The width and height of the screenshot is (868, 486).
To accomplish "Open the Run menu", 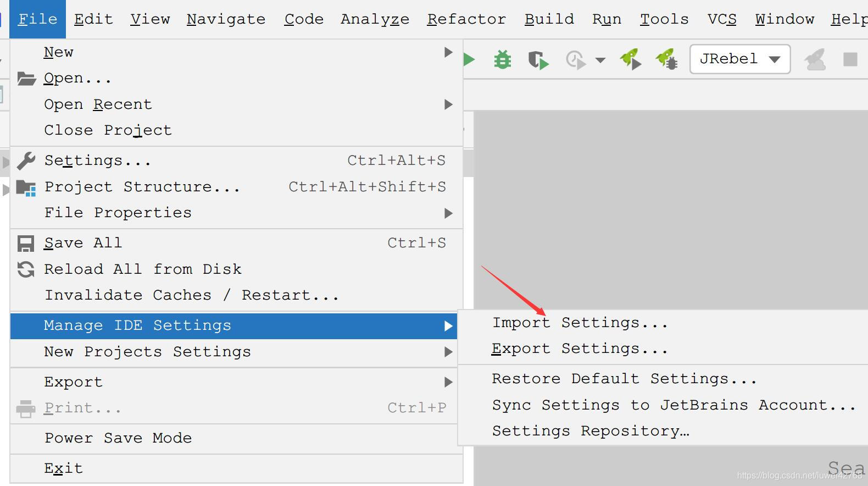I will [x=607, y=19].
